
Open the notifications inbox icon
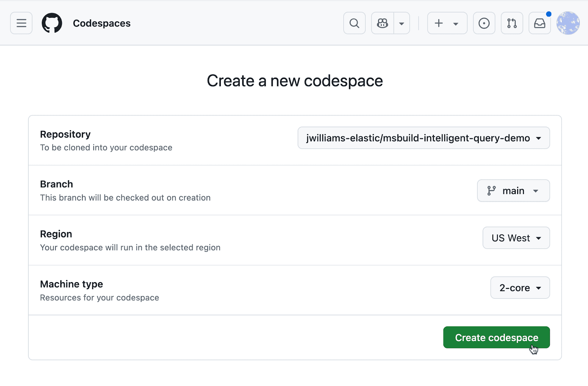539,23
